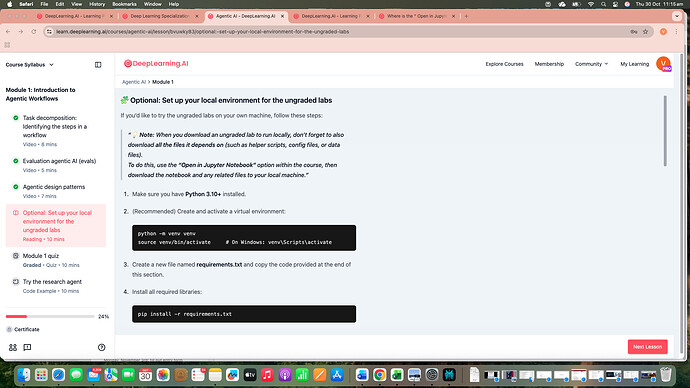Open the tab list chevron at right of tab bar
The image size is (690, 388).
[x=677, y=16]
